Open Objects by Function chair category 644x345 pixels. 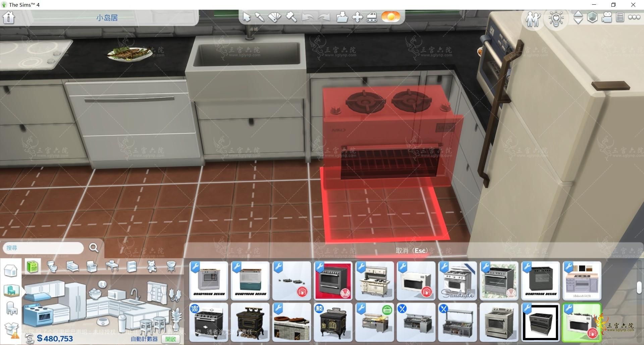pos(12,308)
